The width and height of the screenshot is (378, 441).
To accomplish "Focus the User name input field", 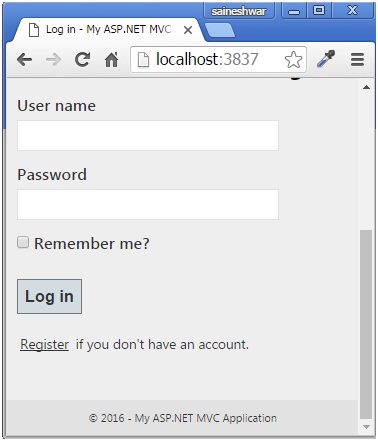I will [148, 136].
